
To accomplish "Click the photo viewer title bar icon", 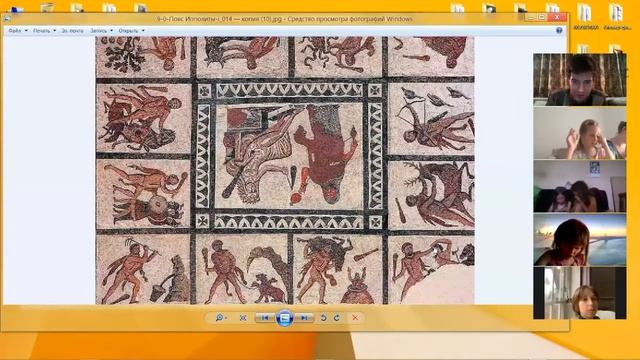I will tap(7, 19).
